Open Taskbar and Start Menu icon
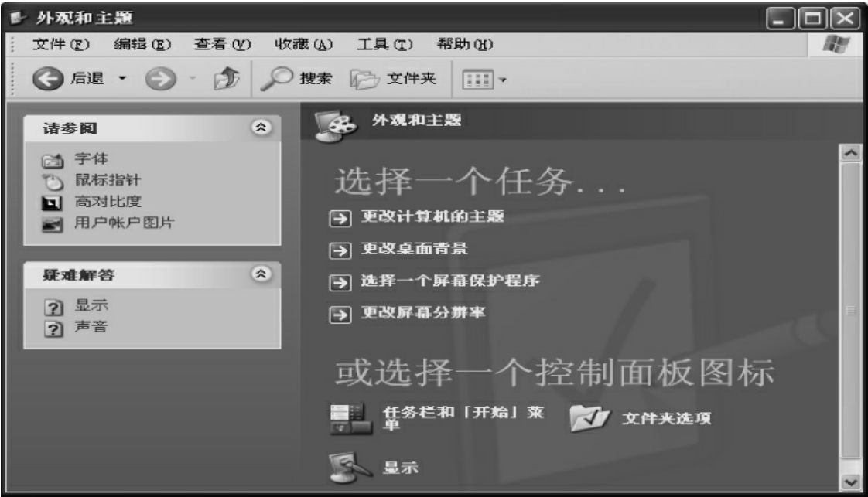The height and width of the screenshot is (497, 868). (x=350, y=419)
